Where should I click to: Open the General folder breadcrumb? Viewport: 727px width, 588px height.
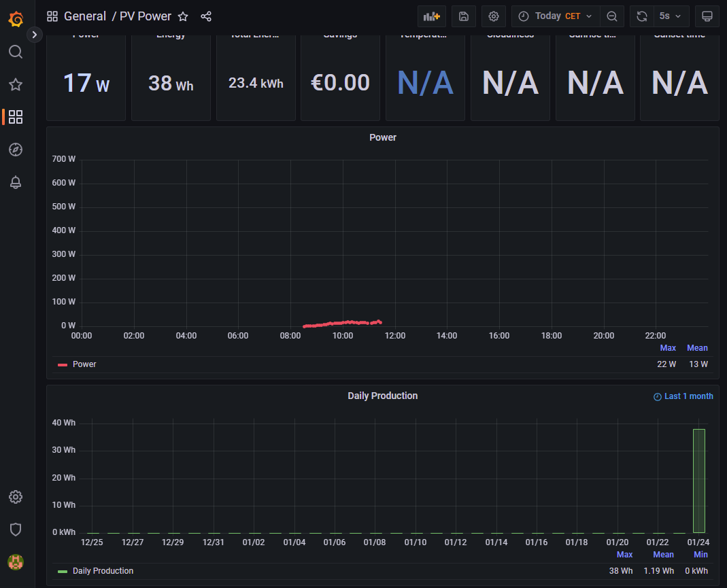coord(85,17)
